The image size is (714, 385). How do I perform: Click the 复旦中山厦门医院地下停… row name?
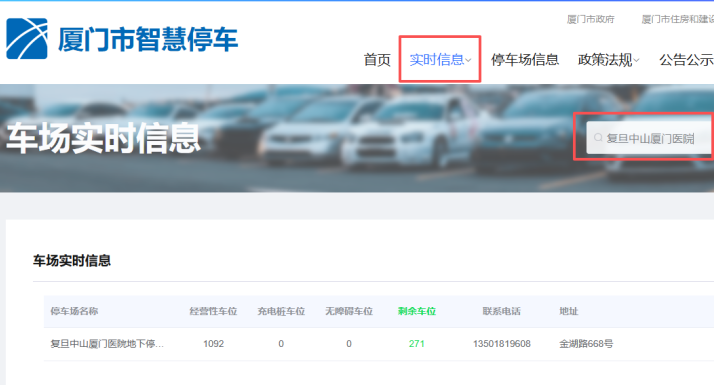(x=107, y=344)
